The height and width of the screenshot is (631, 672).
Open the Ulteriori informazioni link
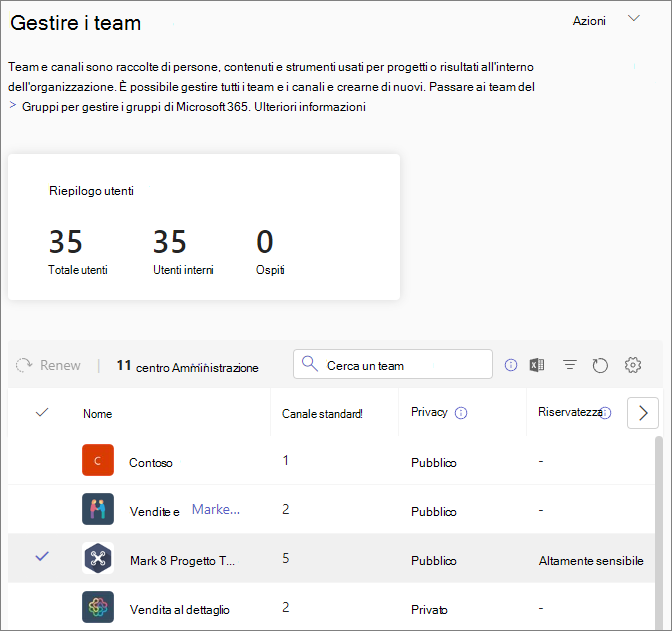[x=310, y=107]
